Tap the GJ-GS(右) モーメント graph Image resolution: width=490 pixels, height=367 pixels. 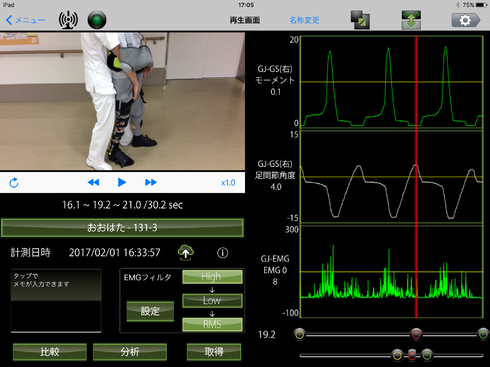coord(392,81)
